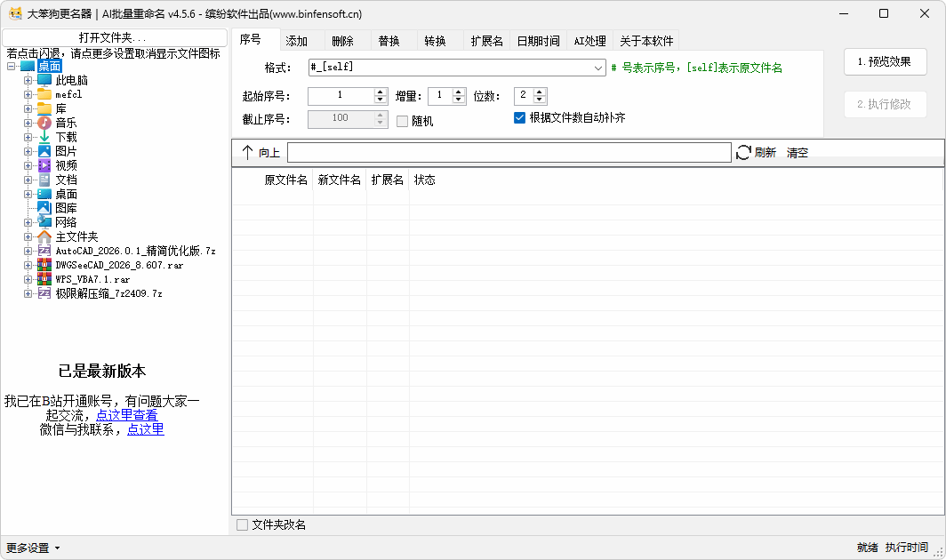Click the 网络 network icon
Screen dimensions: 946x560
[x=44, y=222]
